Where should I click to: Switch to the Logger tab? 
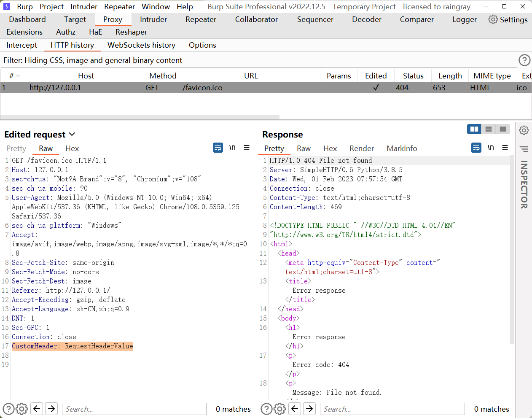coord(465,19)
